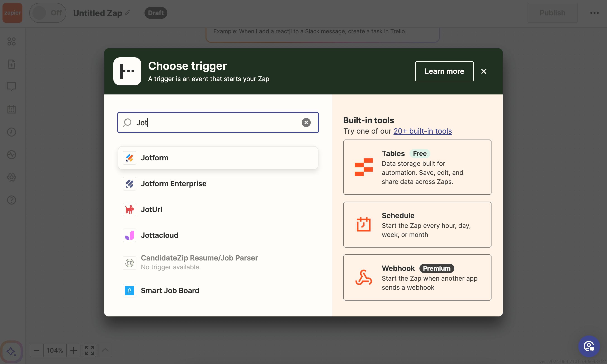Click the Untitled Zap title
Screen dimensions: 607x364
click(97, 13)
